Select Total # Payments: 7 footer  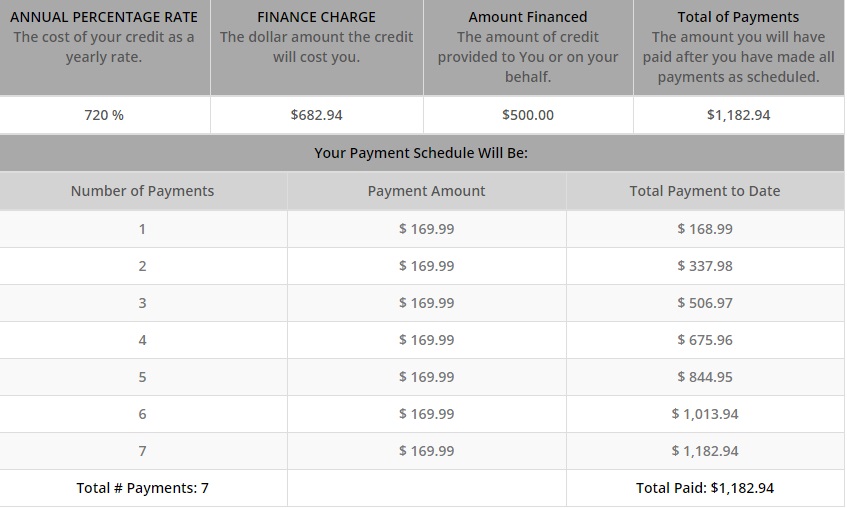(143, 488)
